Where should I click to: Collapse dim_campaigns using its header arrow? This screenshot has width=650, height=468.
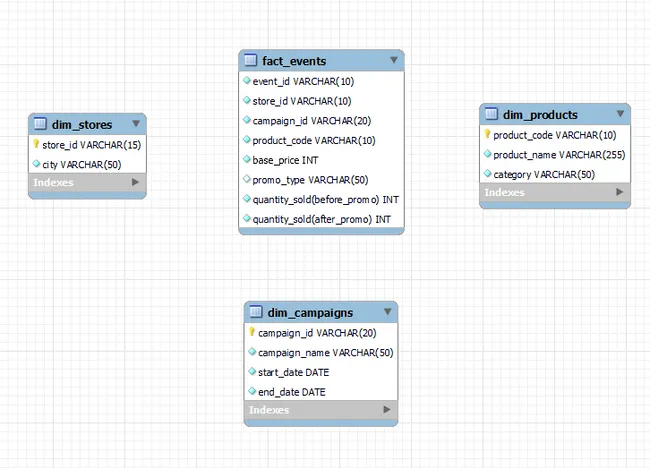click(386, 312)
